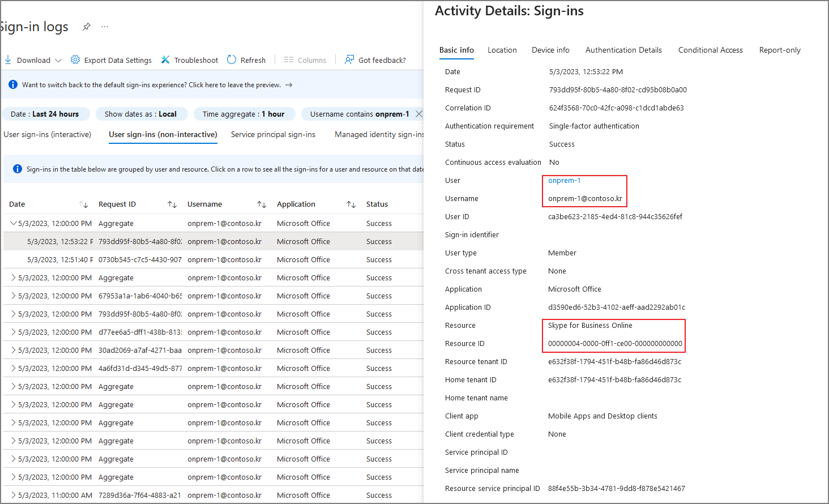The height and width of the screenshot is (504, 829).
Task: Open the onprem-1 user link
Action: coord(564,181)
